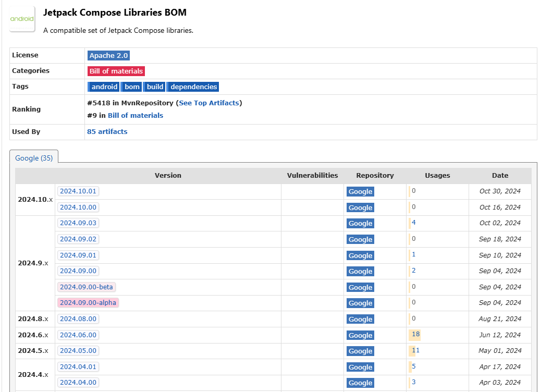Click Google repository badge for 2024.08.00

click(x=360, y=319)
